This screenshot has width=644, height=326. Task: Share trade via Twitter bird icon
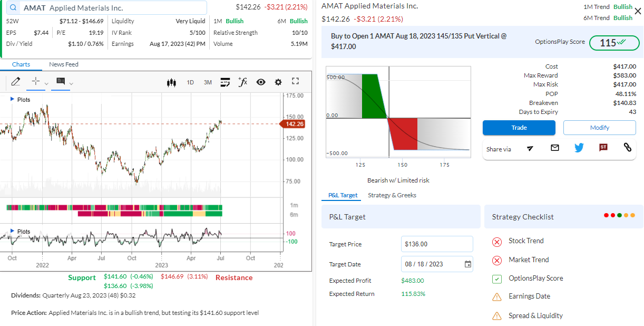click(x=579, y=148)
